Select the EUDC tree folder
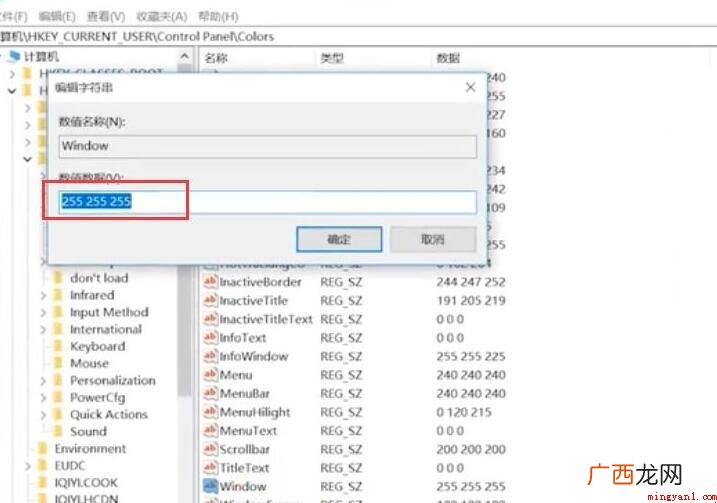 70,466
